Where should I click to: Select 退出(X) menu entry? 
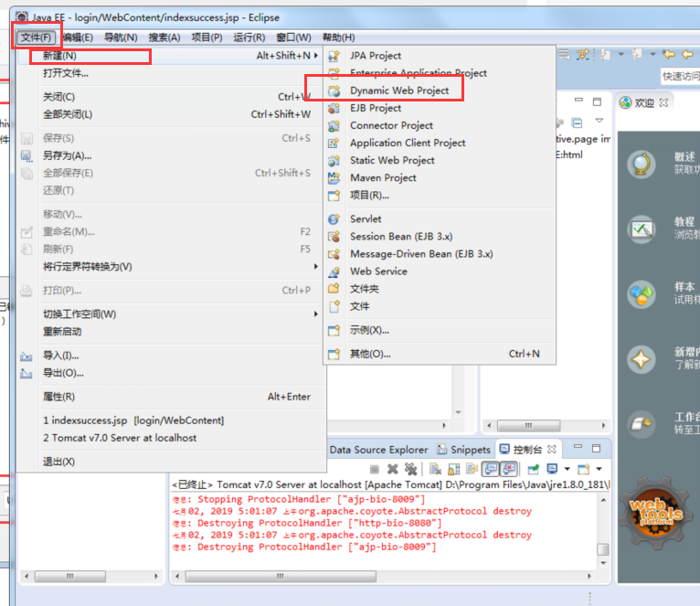171,462
